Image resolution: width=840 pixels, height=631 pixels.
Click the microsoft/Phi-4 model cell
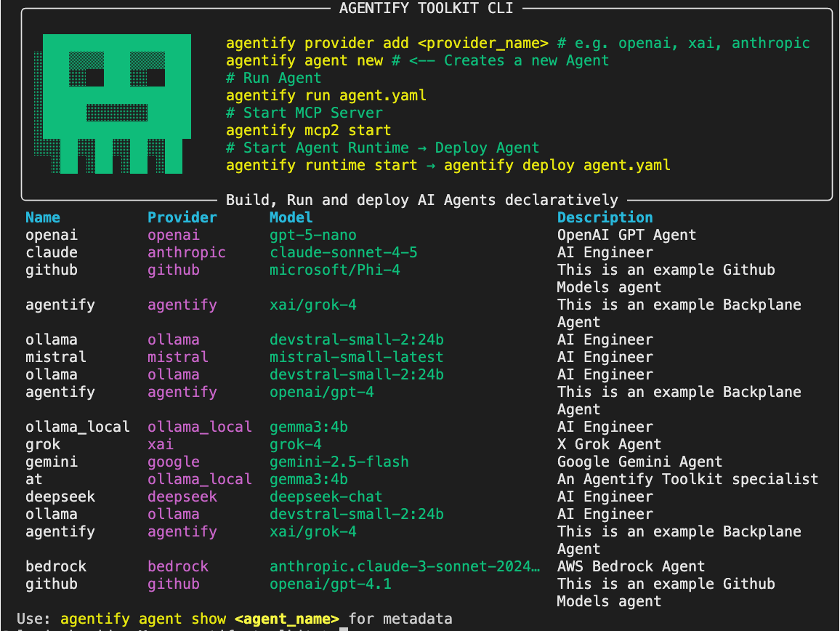(335, 270)
